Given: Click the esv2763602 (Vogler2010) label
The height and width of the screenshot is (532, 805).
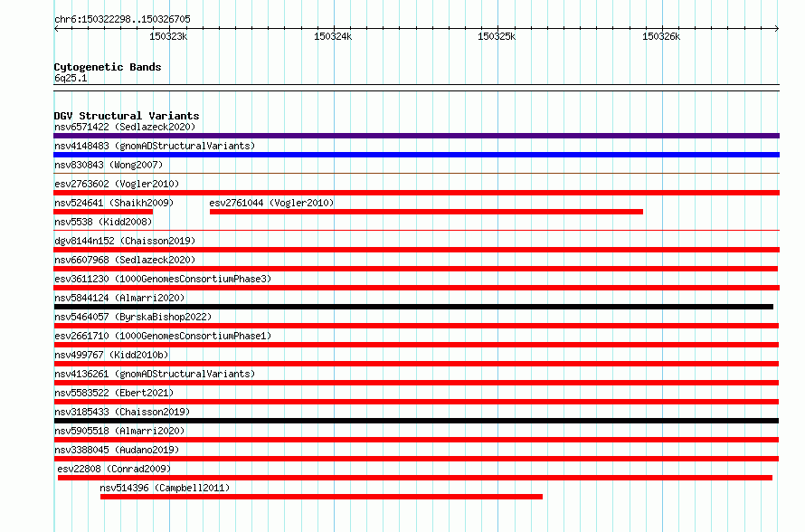Looking at the screenshot, I should 117,184.
